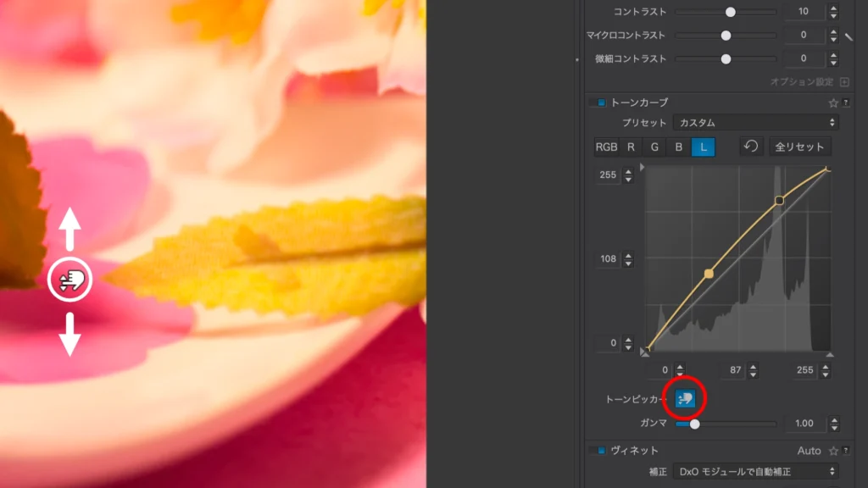Switch to the G channel tab
The height and width of the screenshot is (488, 868).
(654, 147)
